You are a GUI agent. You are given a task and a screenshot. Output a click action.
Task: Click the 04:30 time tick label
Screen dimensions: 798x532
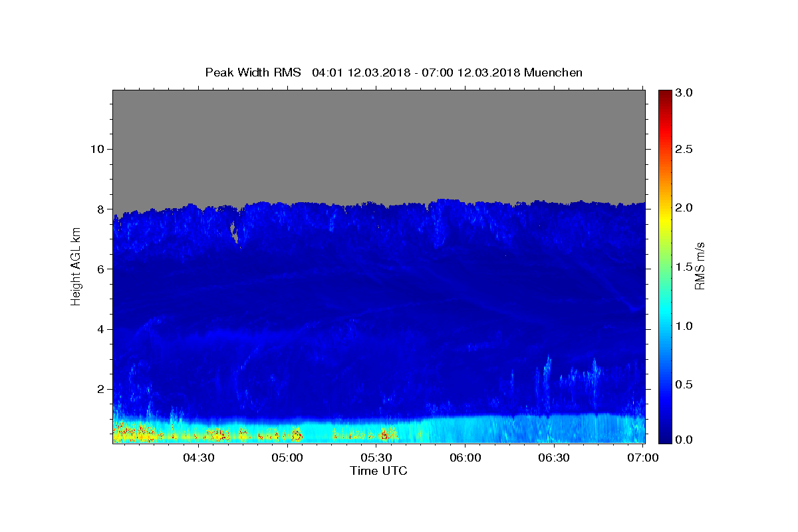point(199,458)
